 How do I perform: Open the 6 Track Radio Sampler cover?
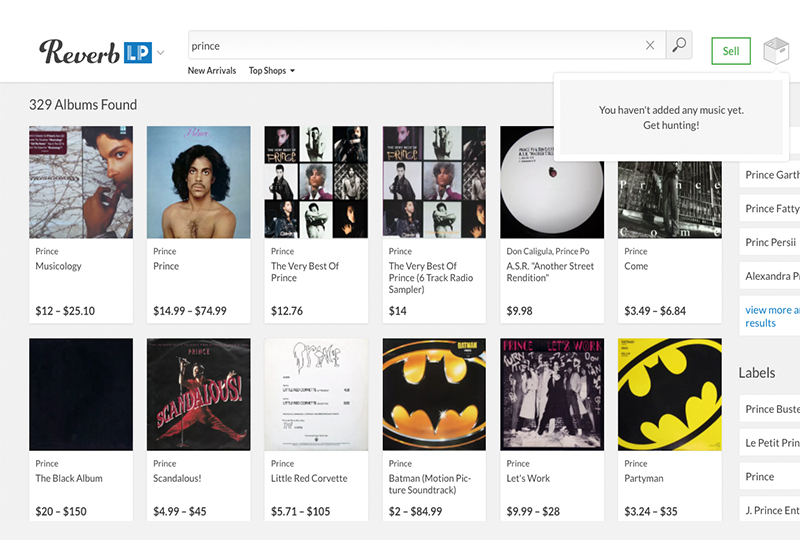click(x=434, y=182)
